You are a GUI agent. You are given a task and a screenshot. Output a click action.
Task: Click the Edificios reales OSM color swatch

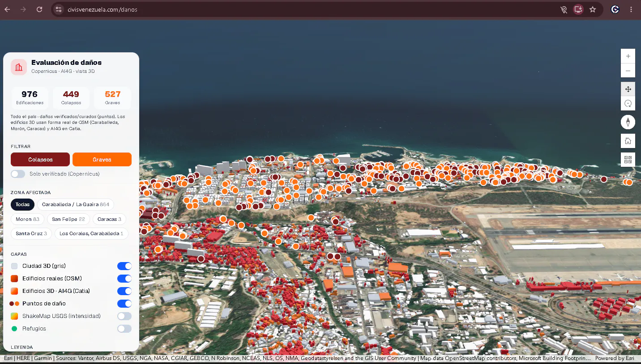[x=14, y=279]
